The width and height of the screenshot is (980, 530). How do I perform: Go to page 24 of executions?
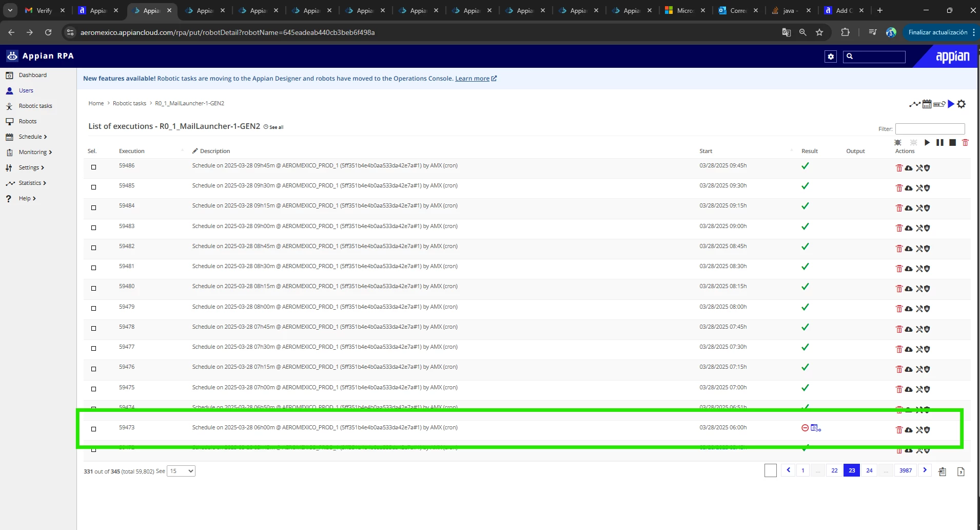(869, 470)
